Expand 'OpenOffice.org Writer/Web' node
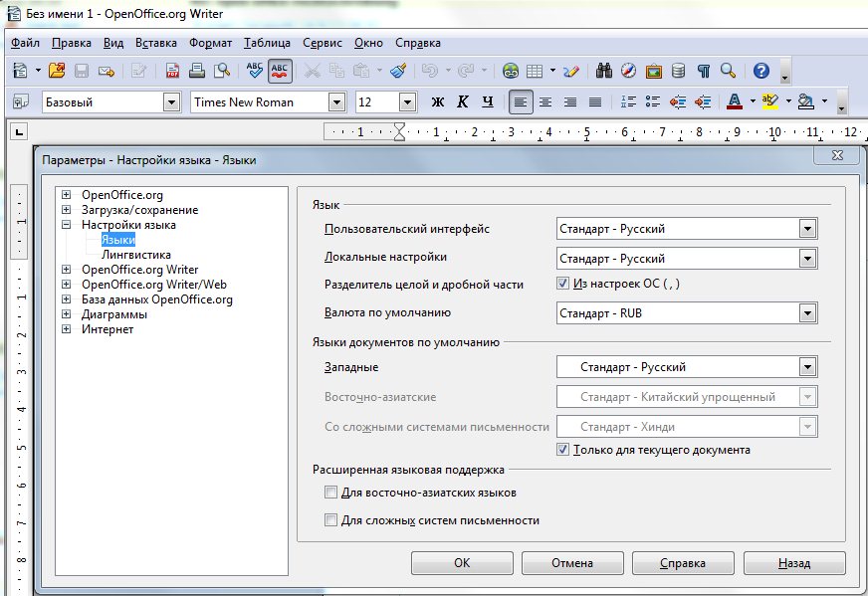 tap(67, 285)
